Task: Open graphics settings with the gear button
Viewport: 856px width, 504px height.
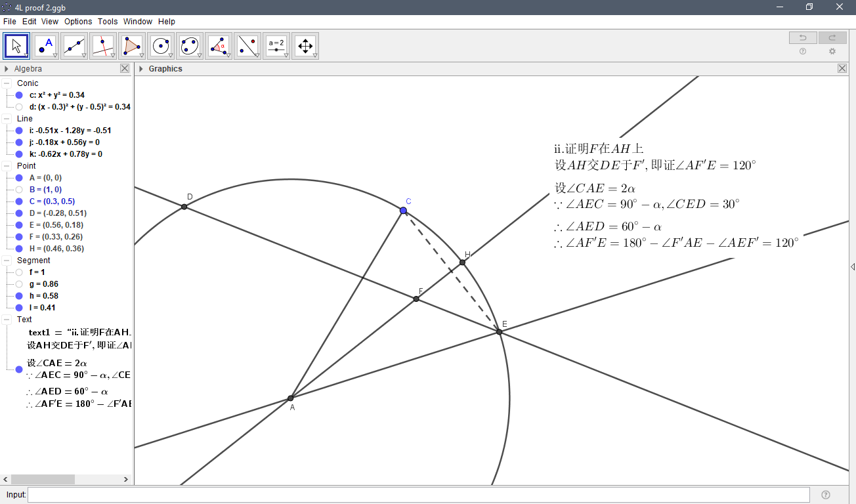Action: (x=832, y=51)
